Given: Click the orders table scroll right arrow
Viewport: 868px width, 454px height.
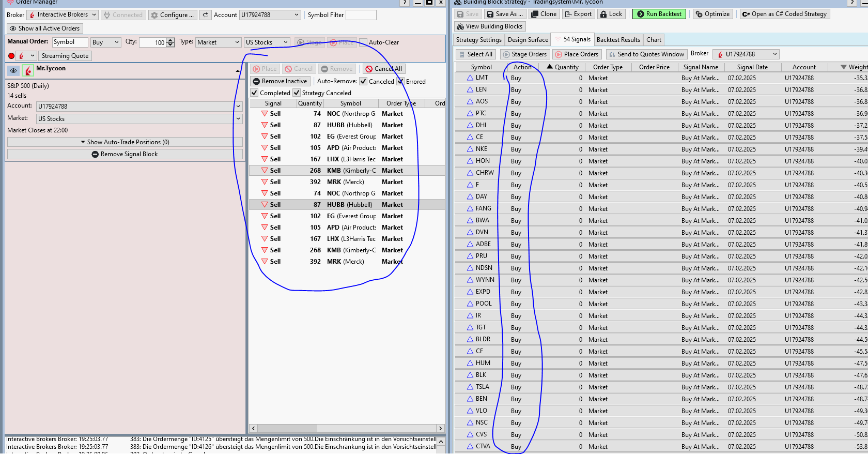Looking at the screenshot, I should (440, 429).
